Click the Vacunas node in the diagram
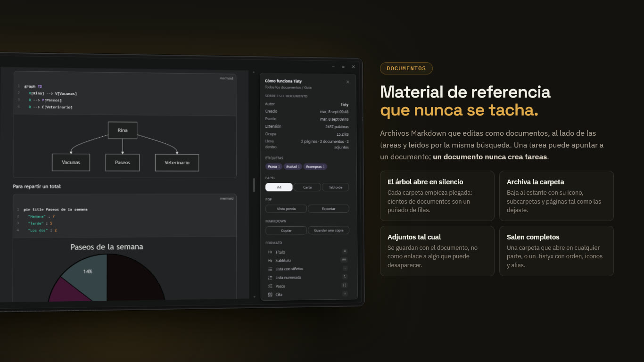 (x=71, y=162)
